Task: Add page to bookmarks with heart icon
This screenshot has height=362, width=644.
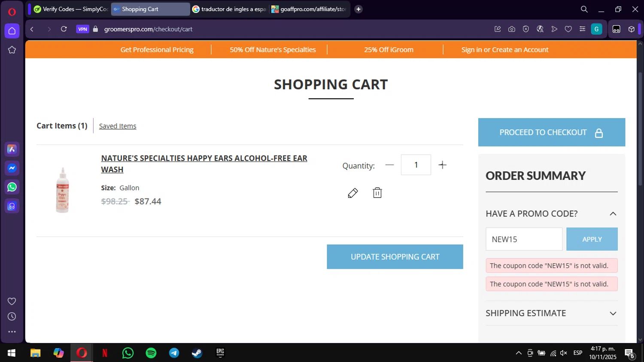Action: click(x=568, y=29)
